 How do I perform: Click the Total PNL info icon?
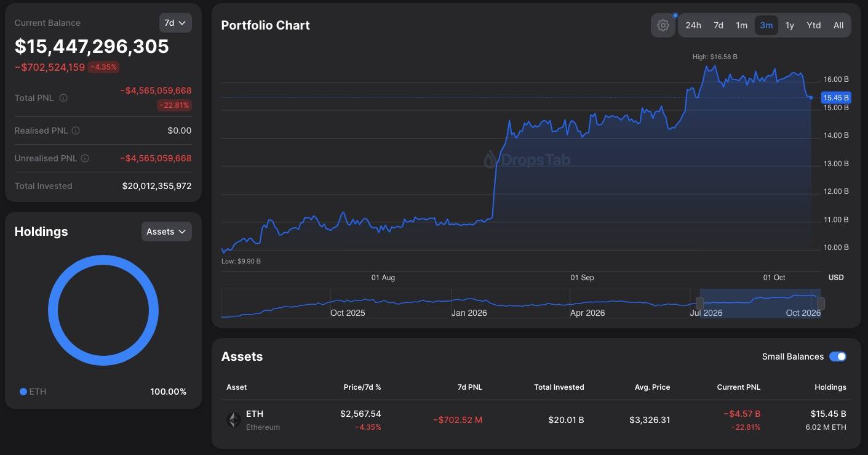pos(63,98)
